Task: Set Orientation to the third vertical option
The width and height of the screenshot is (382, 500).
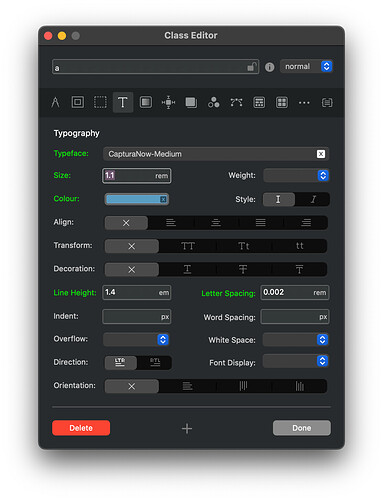Action: click(244, 386)
